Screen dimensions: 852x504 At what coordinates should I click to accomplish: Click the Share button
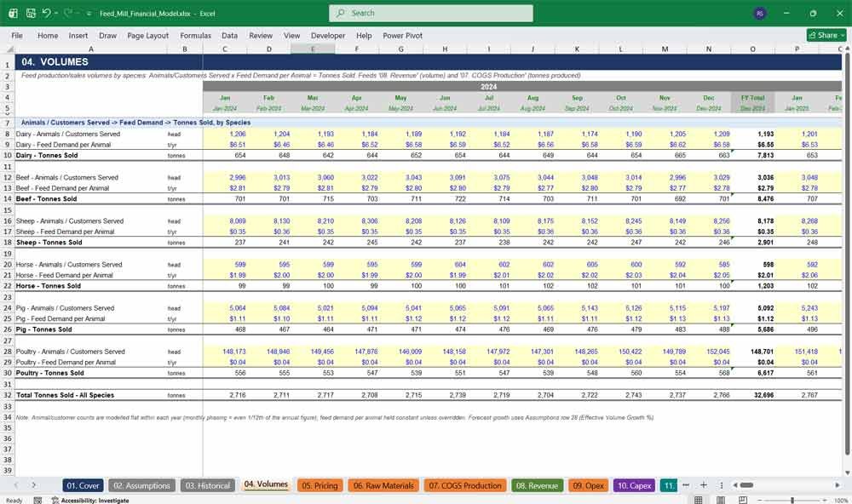(826, 35)
